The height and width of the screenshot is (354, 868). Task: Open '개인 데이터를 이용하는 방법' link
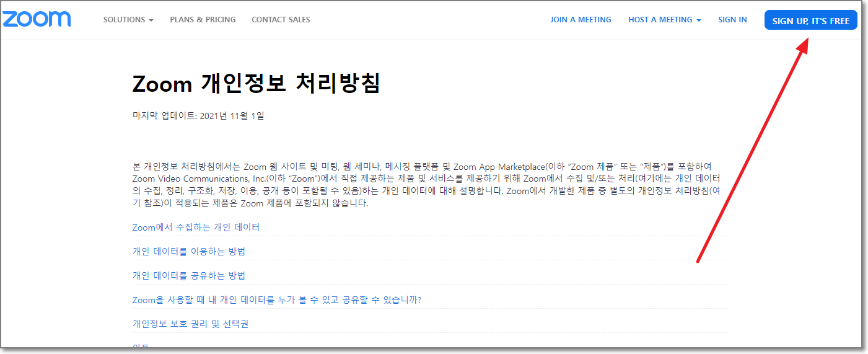(189, 251)
